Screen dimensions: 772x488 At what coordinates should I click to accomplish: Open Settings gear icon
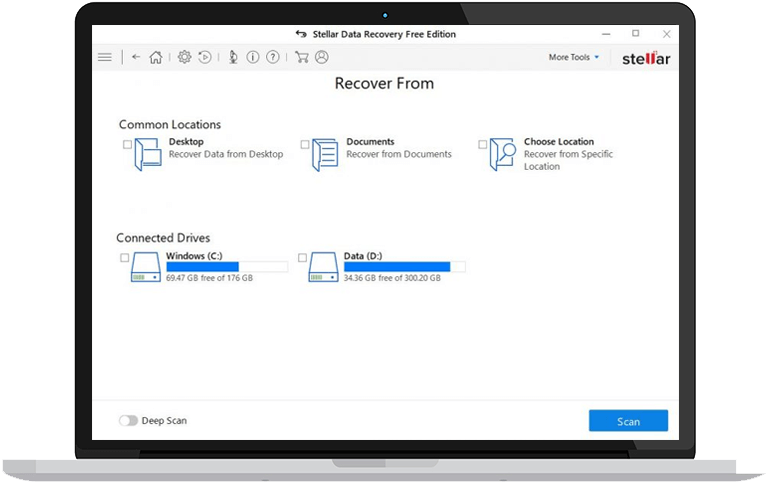click(x=184, y=57)
